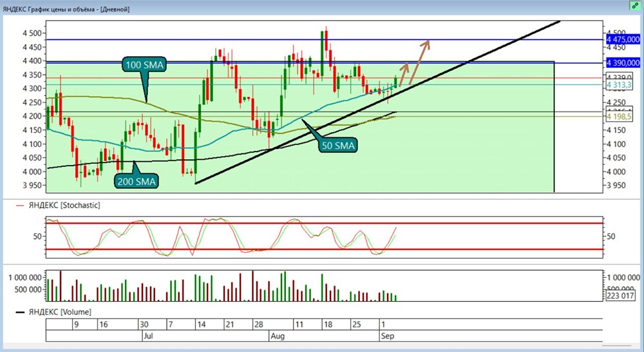Click 4 450 on the right price axis
The width and height of the screenshot is (644, 352).
[x=616, y=48]
